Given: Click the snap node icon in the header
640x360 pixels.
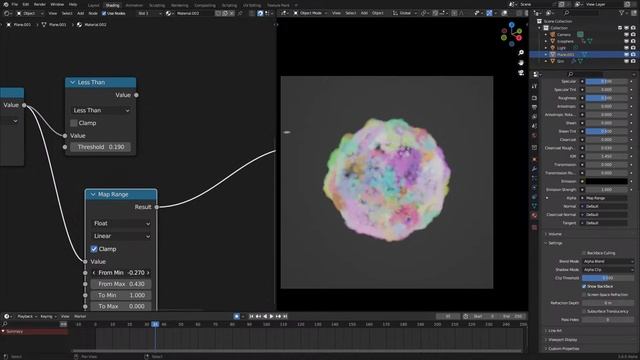Looking at the screenshot, I should [x=260, y=13].
